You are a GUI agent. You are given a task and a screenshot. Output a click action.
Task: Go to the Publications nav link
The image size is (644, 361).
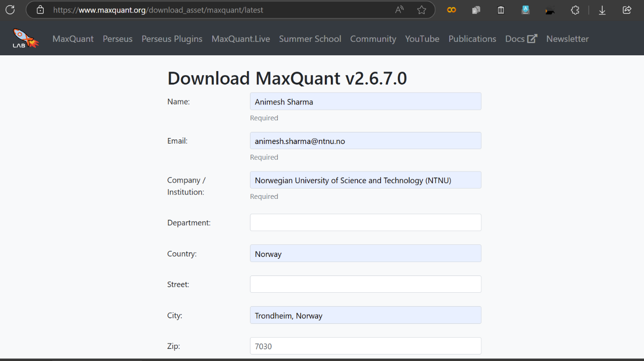[472, 39]
